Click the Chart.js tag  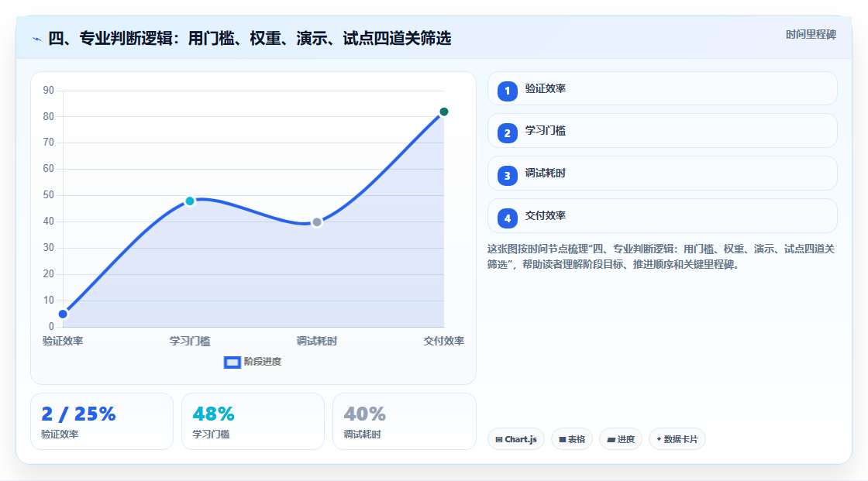pyautogui.click(x=516, y=439)
